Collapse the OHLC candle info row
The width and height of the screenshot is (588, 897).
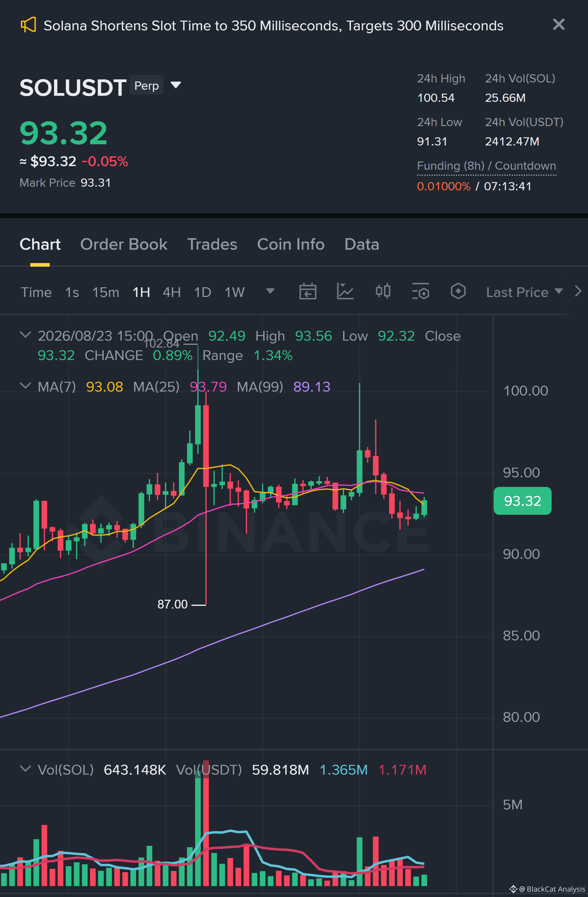pos(25,335)
